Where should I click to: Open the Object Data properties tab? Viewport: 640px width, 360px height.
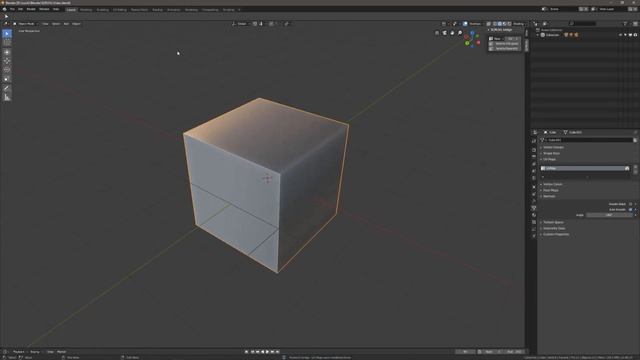coord(534,208)
